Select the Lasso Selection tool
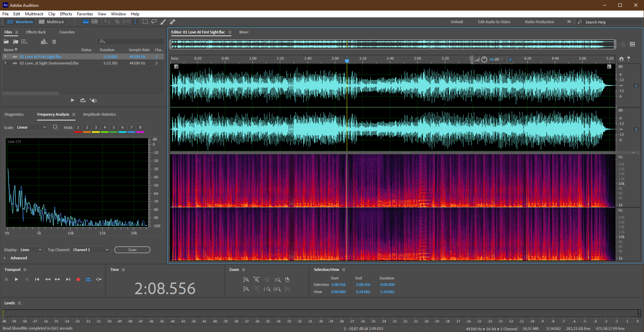 pyautogui.click(x=154, y=21)
